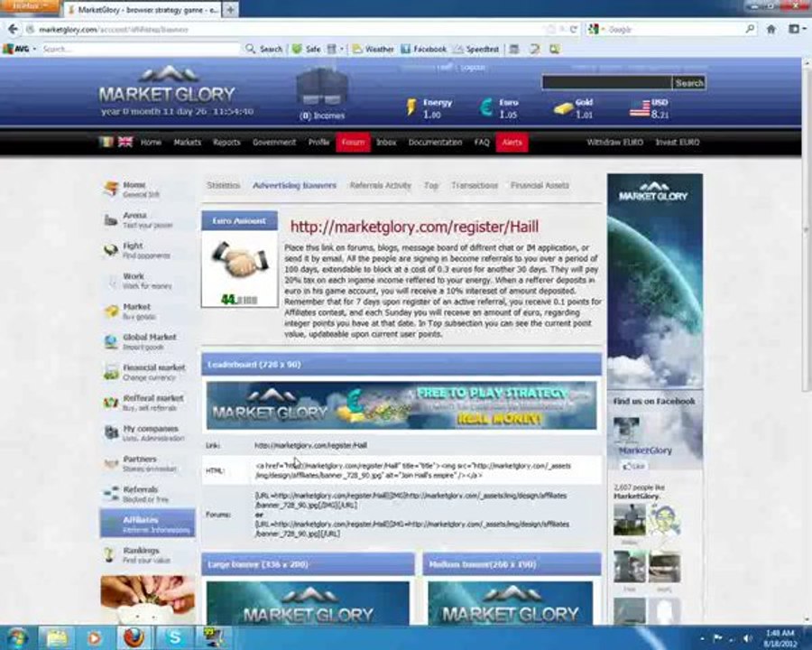Open Inbox in the nav bar
This screenshot has width=812, height=650.
click(x=386, y=142)
